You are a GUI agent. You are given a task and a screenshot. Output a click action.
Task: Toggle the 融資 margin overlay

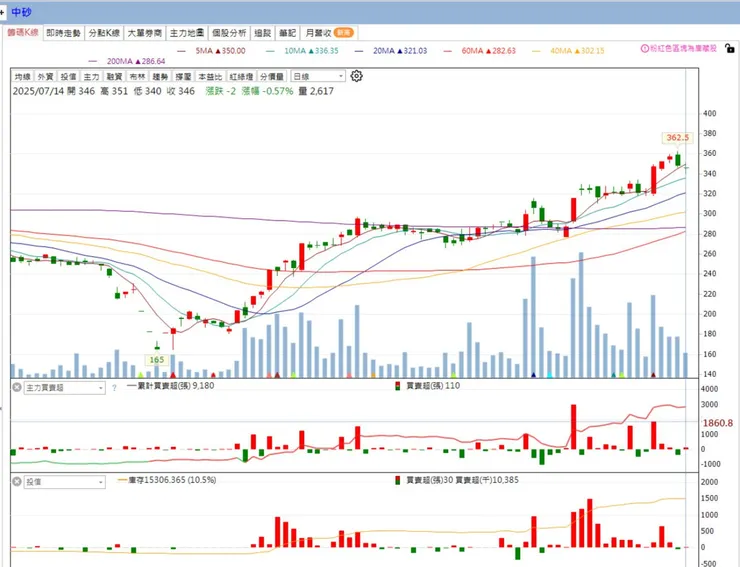[114, 76]
